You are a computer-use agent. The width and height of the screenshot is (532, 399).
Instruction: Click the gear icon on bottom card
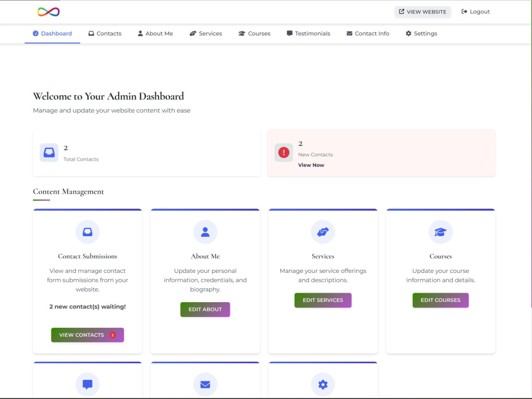pos(323,385)
